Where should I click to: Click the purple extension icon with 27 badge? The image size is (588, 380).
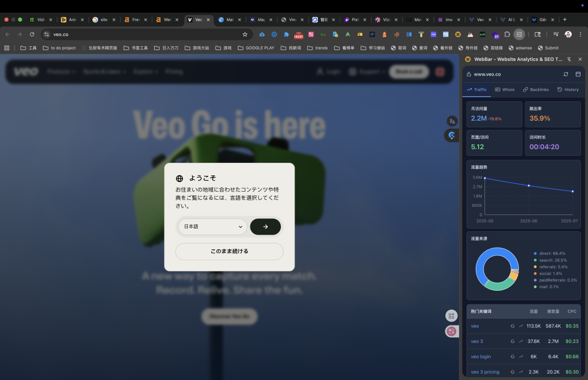coord(495,35)
